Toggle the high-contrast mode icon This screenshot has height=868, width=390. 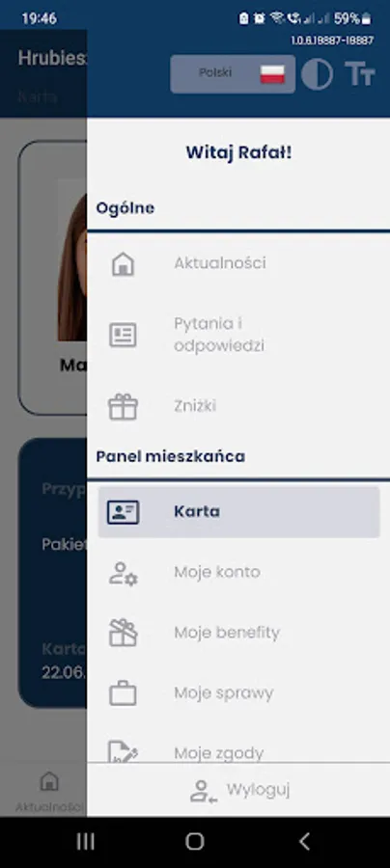[x=317, y=74]
